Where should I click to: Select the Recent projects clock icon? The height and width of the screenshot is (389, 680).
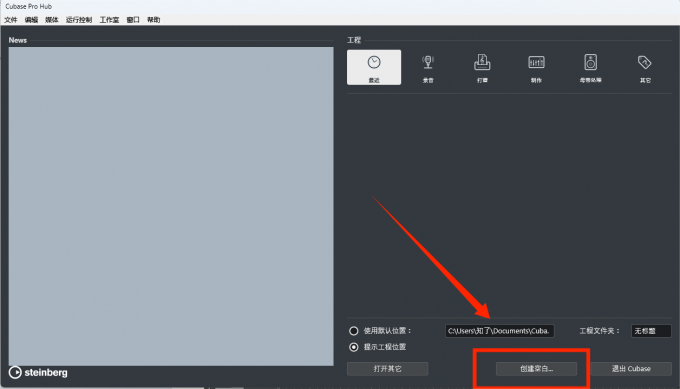coord(374,67)
